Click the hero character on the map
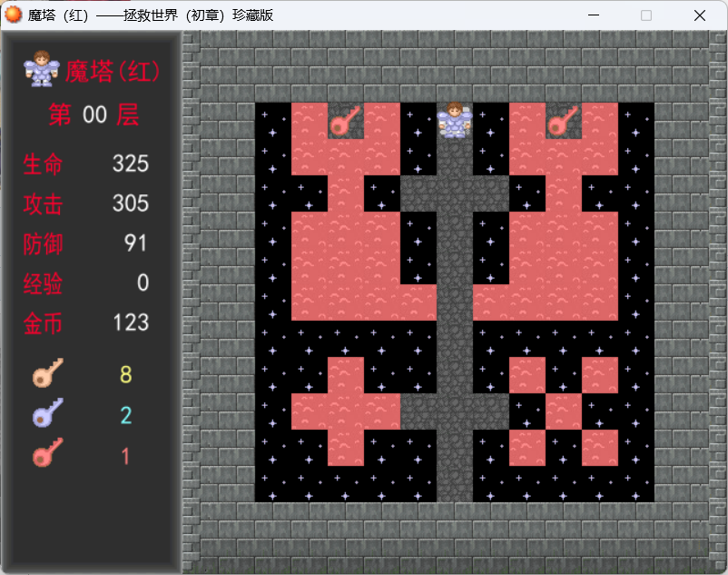 pyautogui.click(x=455, y=120)
